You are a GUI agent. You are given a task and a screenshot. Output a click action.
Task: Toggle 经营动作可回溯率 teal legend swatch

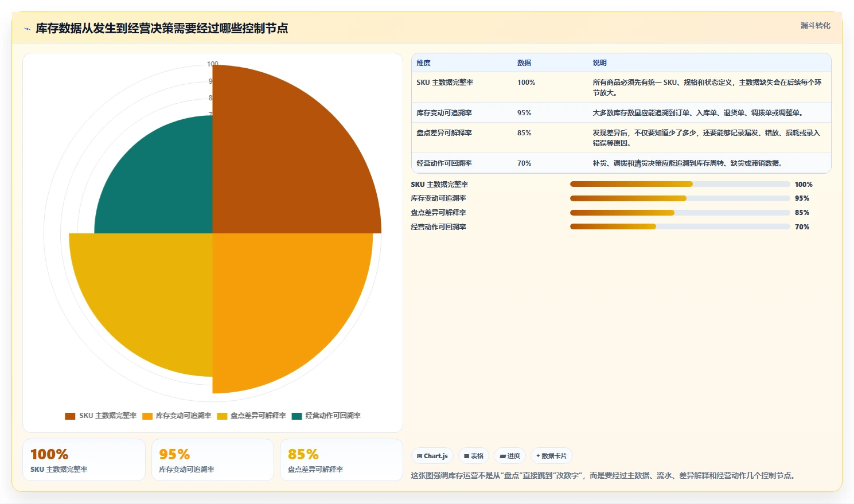pos(297,416)
